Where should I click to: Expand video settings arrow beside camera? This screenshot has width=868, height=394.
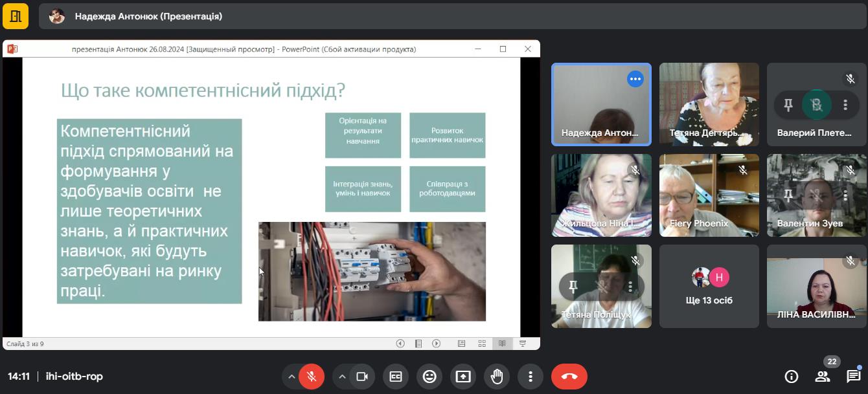click(342, 377)
